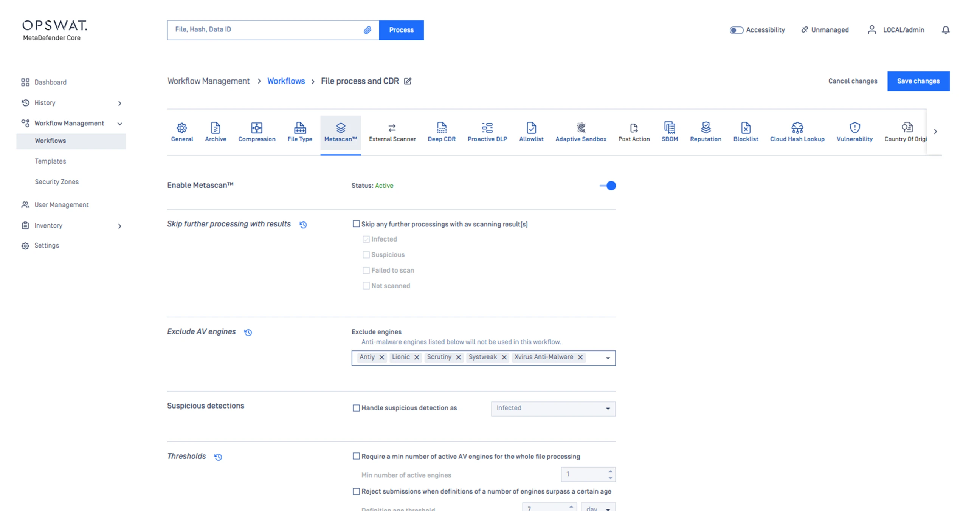The image size is (980, 511).
Task: Click the notification bell icon
Action: [945, 30]
